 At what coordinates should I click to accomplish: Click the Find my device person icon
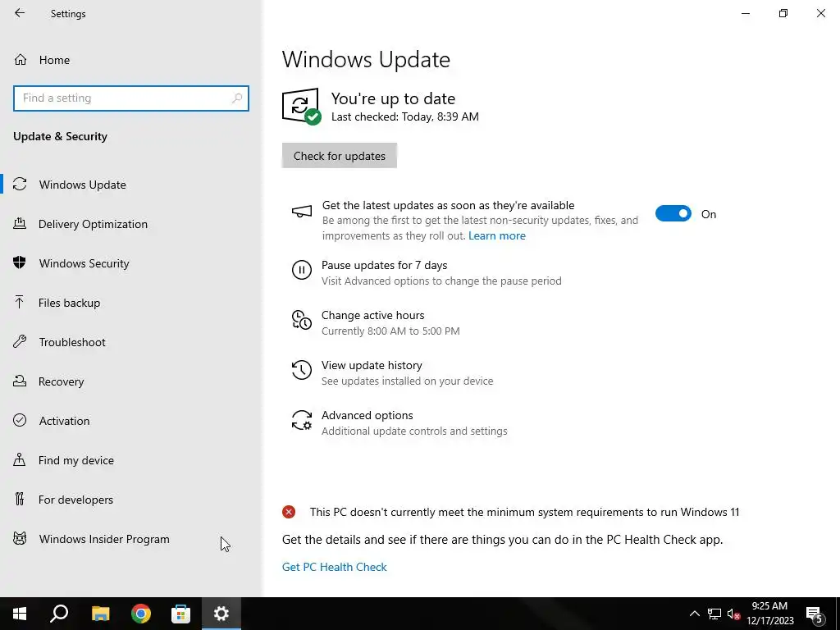click(x=20, y=459)
